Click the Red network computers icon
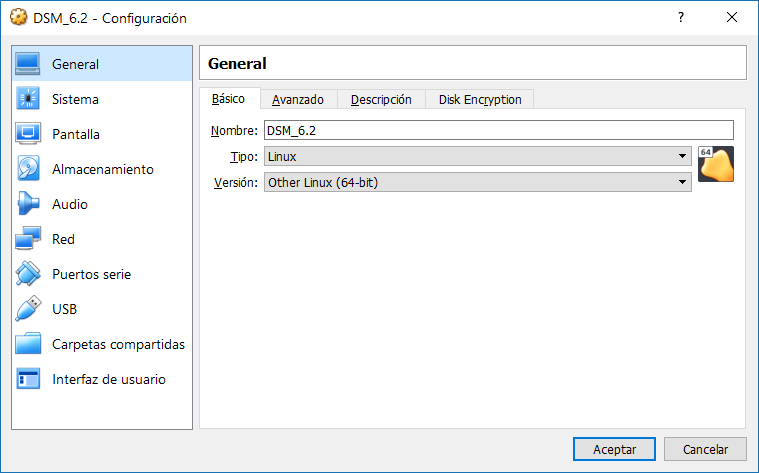 point(28,239)
